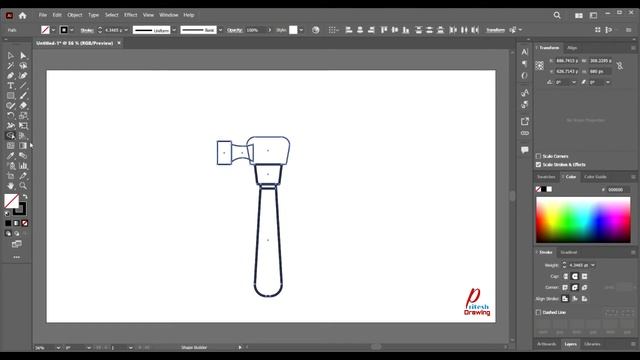Open the graphic Style dropdown

(301, 30)
